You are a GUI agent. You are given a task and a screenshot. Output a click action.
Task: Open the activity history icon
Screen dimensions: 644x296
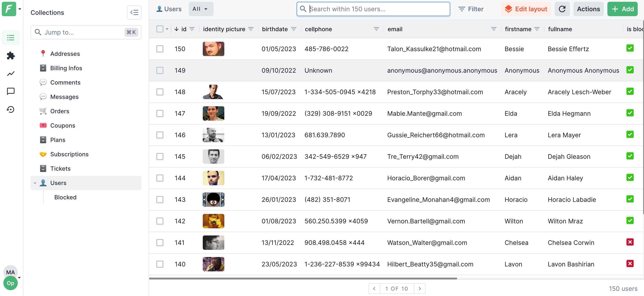tap(11, 109)
